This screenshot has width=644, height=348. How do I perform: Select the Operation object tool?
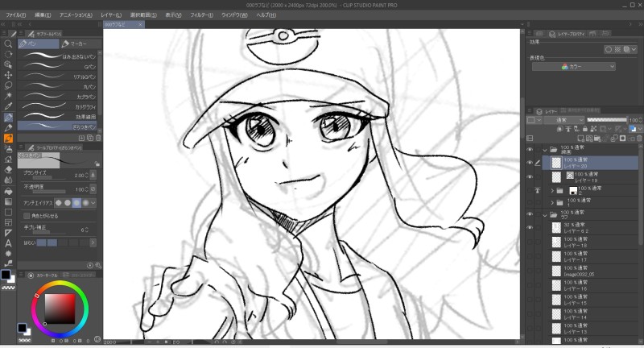(x=8, y=64)
